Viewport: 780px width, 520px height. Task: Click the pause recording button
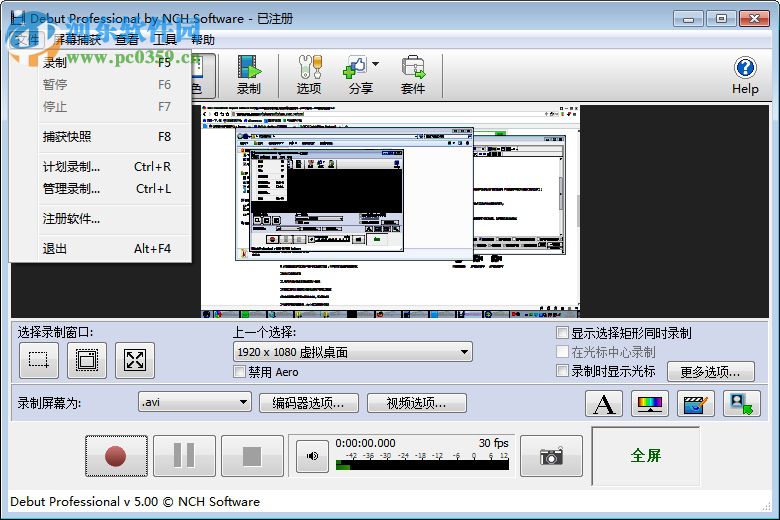(x=184, y=456)
